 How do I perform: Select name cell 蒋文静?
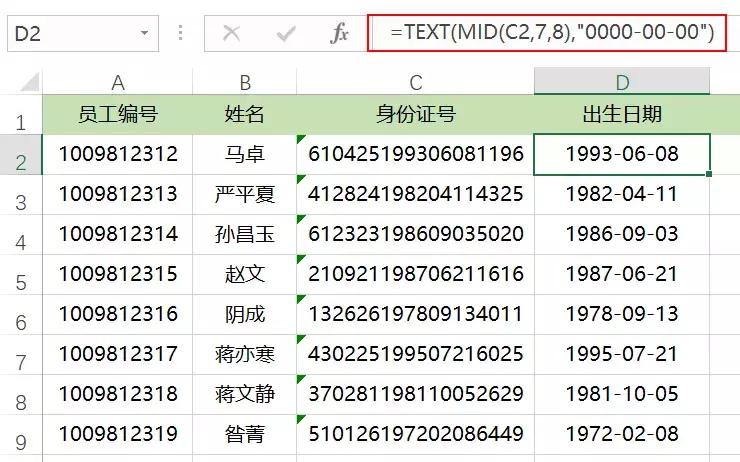tap(244, 395)
